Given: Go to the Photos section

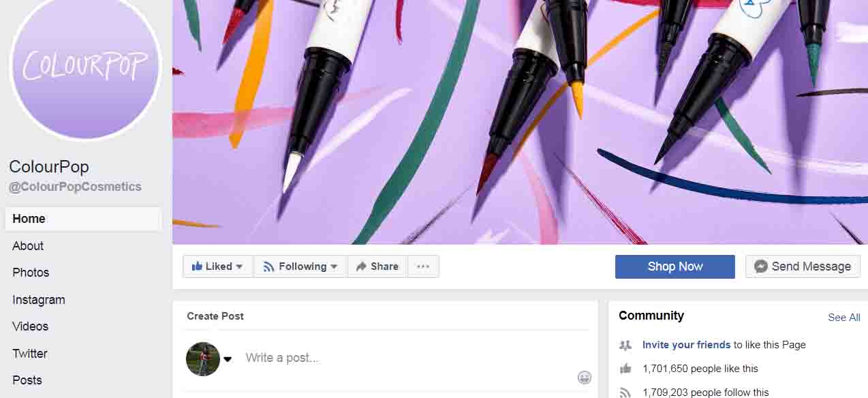Looking at the screenshot, I should [x=31, y=273].
